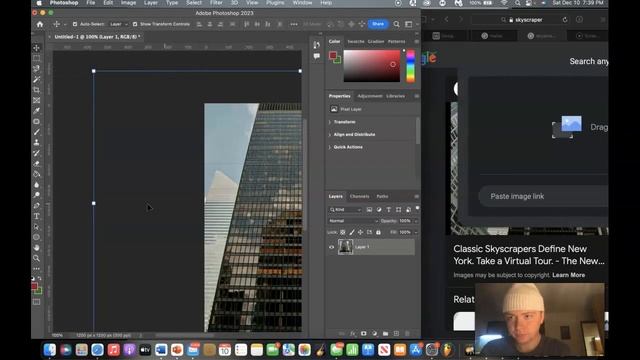
Task: Switch to the Channels tab
Action: pyautogui.click(x=359, y=196)
